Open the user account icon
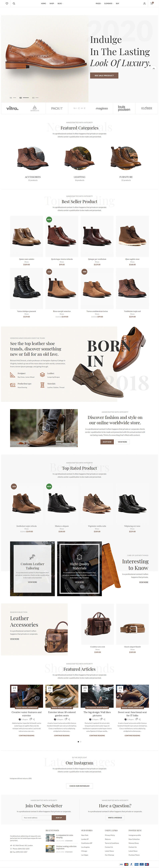Screen dimensions: 159x868 point(144,3)
